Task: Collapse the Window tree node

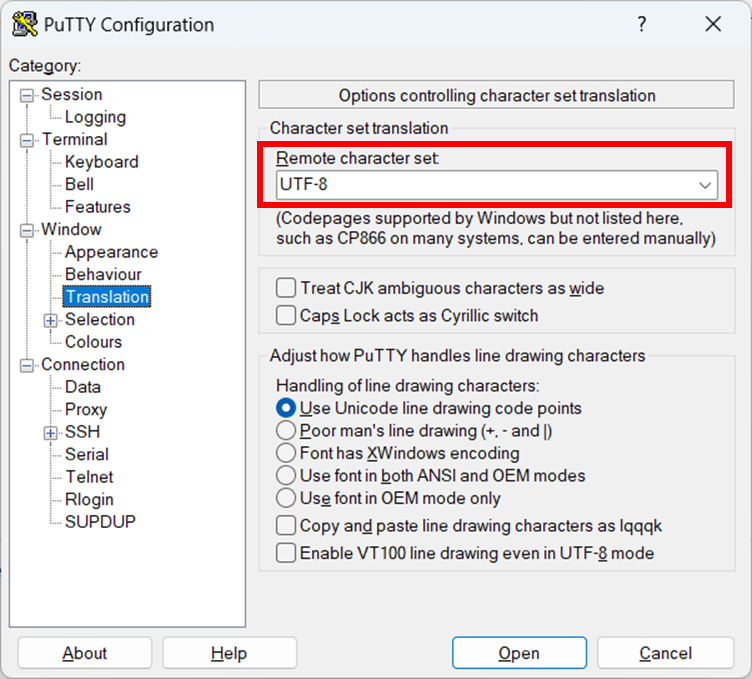Action: [27, 230]
